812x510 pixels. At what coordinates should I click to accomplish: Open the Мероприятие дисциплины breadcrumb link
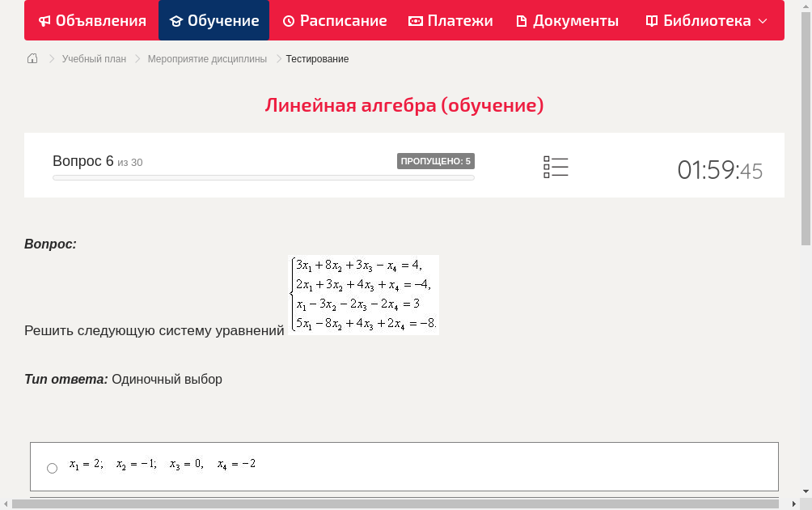click(206, 58)
